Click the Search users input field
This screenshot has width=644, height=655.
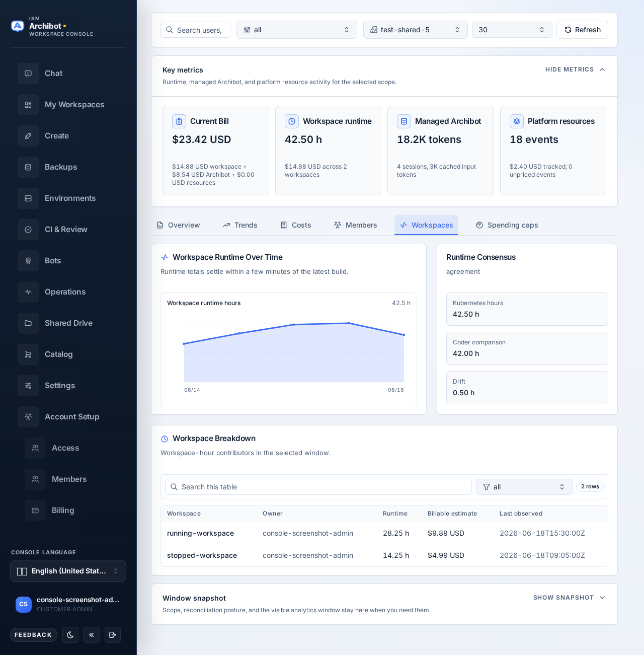tap(195, 30)
